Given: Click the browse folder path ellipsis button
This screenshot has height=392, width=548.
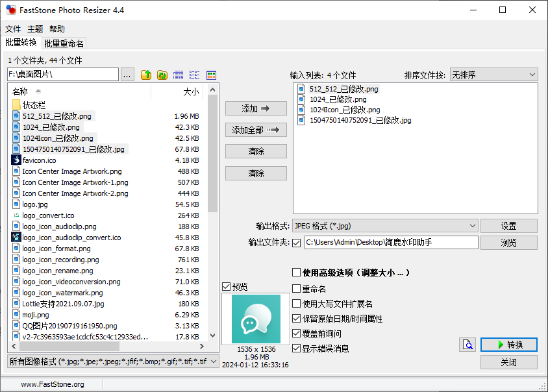Looking at the screenshot, I should tap(127, 75).
